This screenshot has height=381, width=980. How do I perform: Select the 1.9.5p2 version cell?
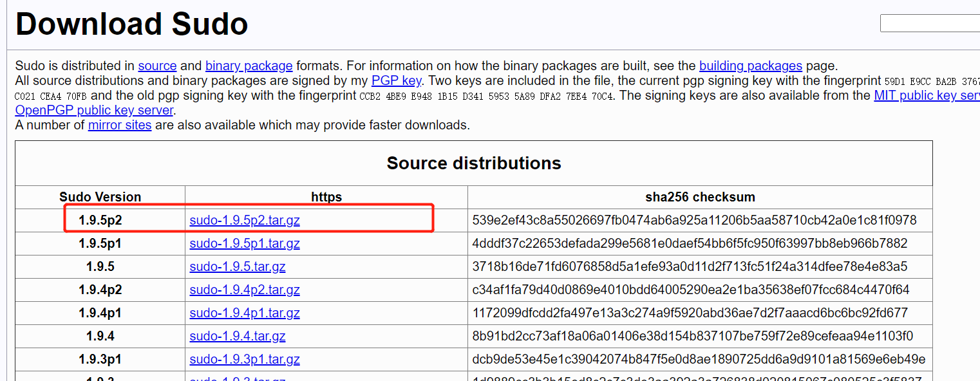click(100, 221)
